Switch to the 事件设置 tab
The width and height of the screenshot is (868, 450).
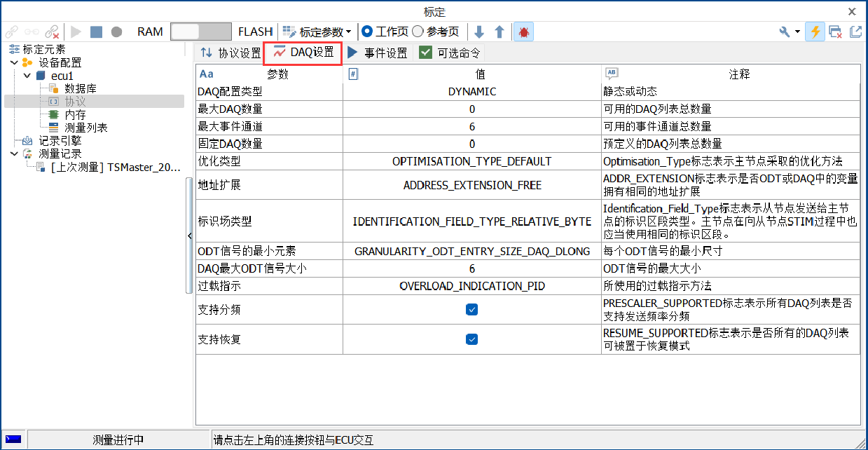coord(378,53)
